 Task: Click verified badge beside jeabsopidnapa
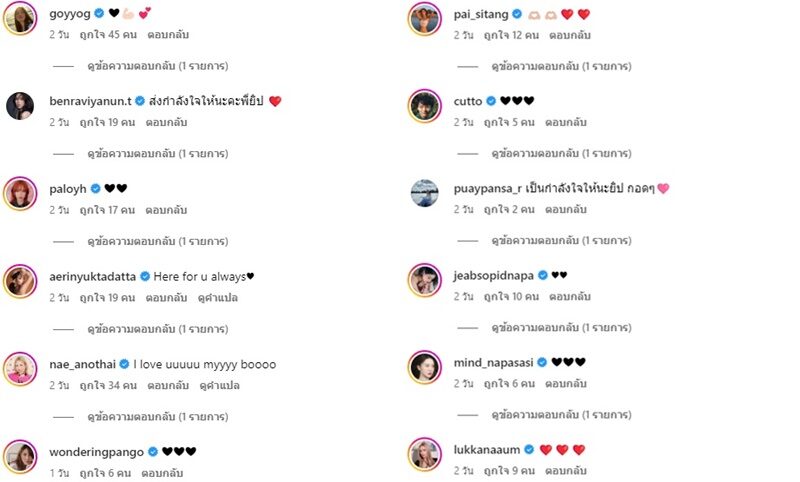click(x=543, y=275)
